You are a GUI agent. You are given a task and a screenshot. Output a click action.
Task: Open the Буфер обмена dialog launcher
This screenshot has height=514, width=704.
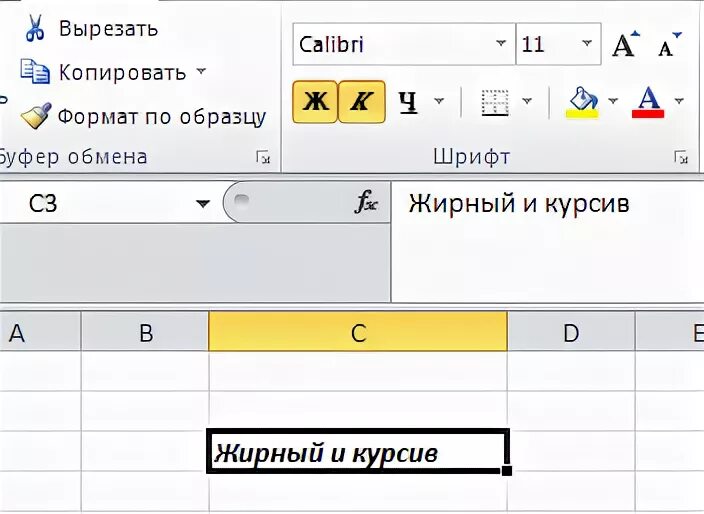click(x=263, y=157)
